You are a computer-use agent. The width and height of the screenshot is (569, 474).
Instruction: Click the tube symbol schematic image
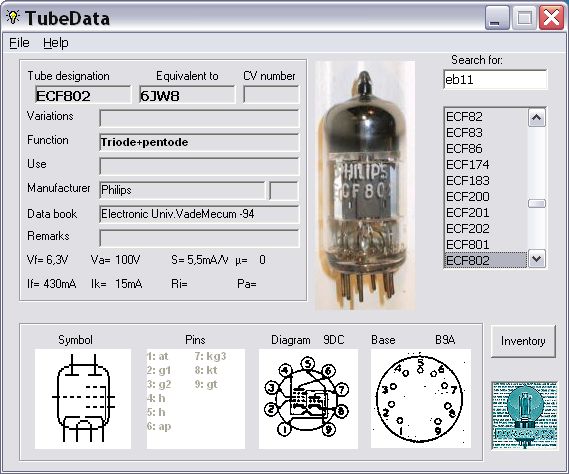[83, 399]
